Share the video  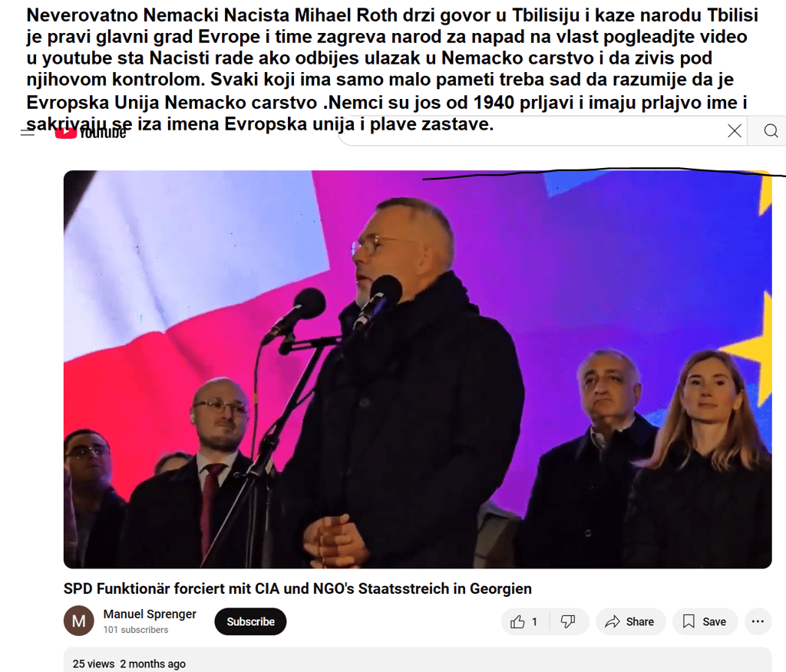click(630, 622)
